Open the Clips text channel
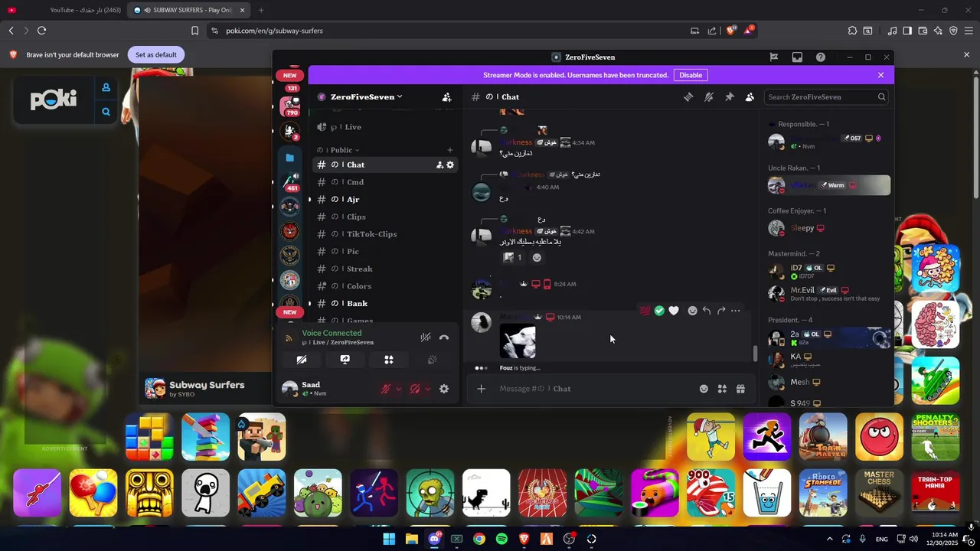This screenshot has width=980, height=551. tap(386, 217)
